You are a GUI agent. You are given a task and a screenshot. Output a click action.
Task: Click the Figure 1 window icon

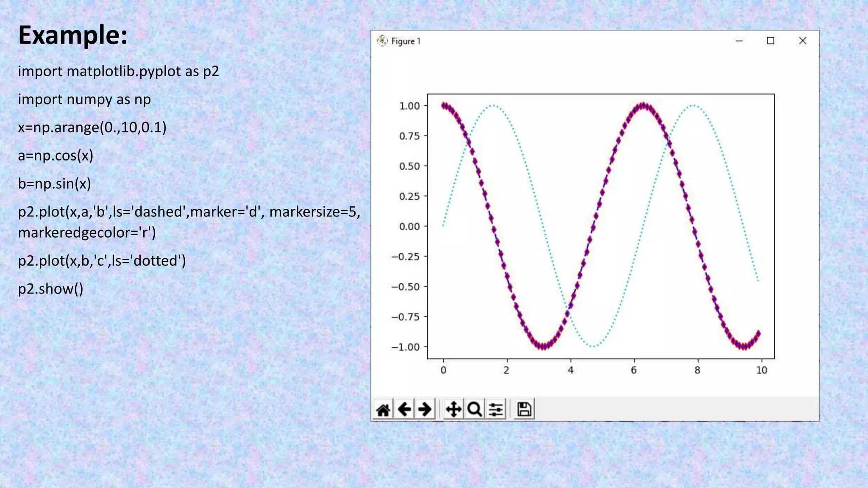click(382, 41)
